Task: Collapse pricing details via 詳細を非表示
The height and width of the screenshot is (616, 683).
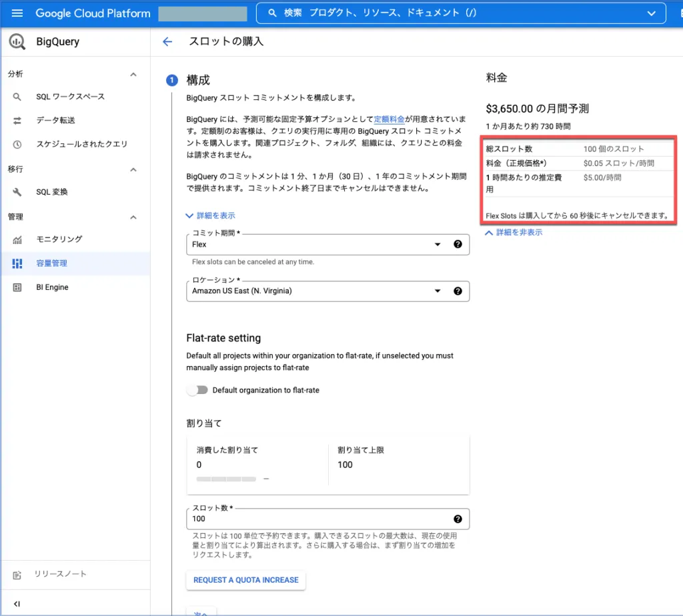Action: pyautogui.click(x=514, y=233)
